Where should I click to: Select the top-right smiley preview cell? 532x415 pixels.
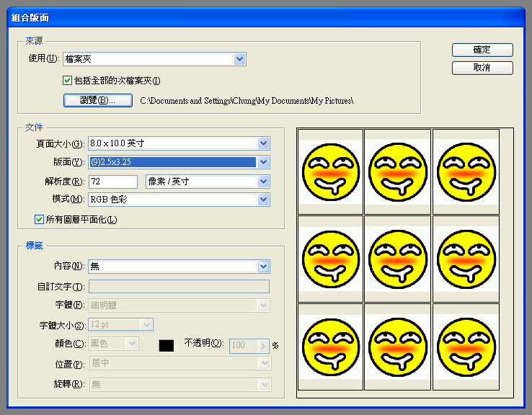pyautogui.click(x=465, y=171)
